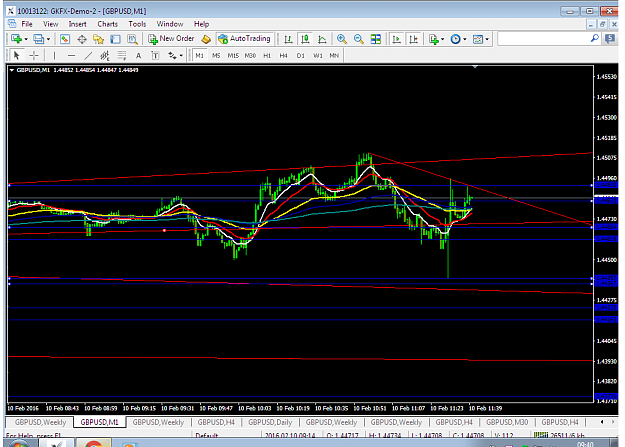Screen dimensions: 625x447
Task: Open the Tools menu
Action: coord(137,24)
